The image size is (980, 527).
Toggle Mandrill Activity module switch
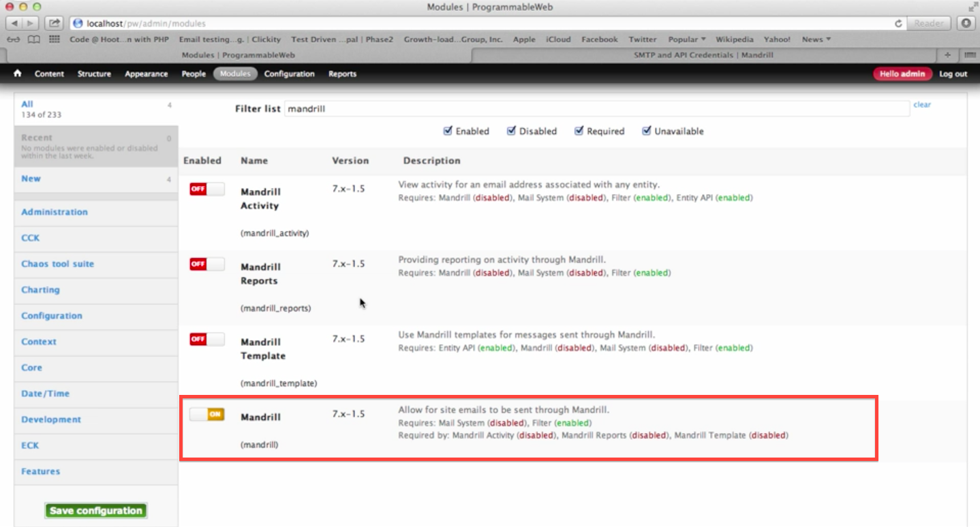pos(207,189)
